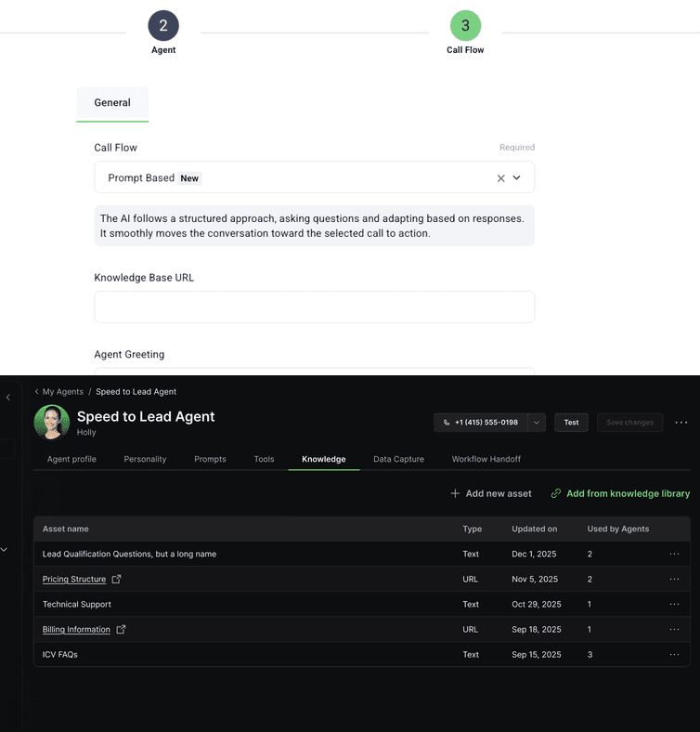Screen dimensions: 700x732
Task: Switch to the Tools tab
Action: tap(265, 460)
